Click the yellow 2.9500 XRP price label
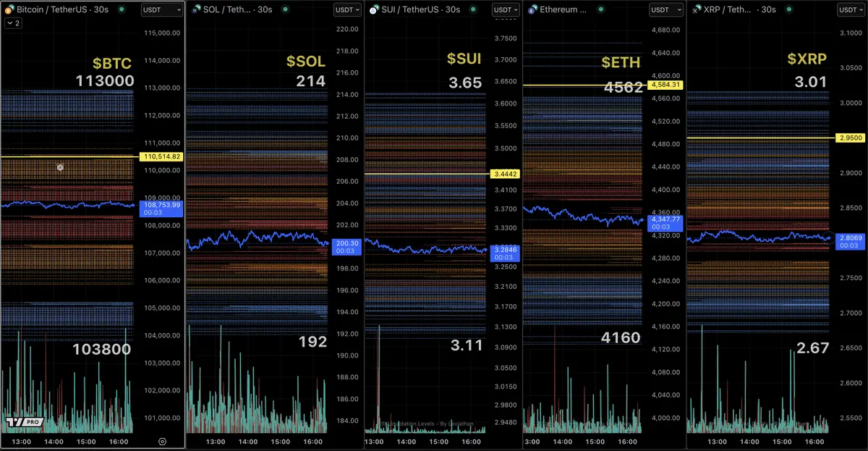 coord(851,138)
